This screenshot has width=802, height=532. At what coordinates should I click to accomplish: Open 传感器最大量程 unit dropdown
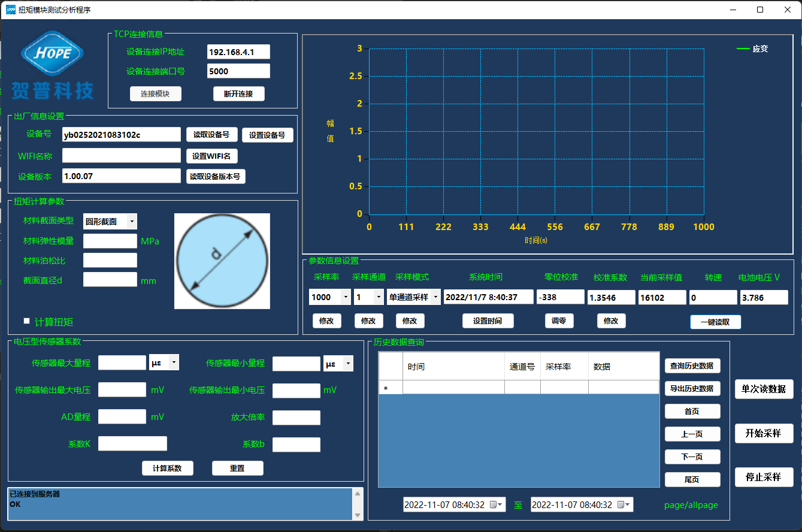(x=173, y=363)
